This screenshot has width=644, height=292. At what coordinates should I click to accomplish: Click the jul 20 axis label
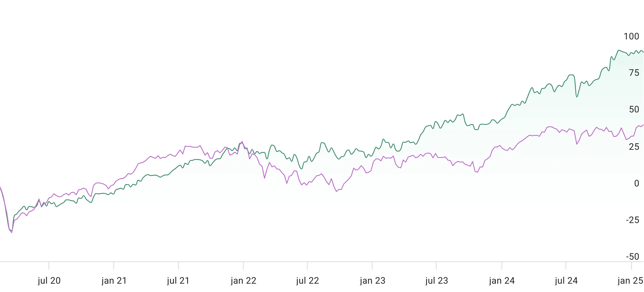point(49,281)
